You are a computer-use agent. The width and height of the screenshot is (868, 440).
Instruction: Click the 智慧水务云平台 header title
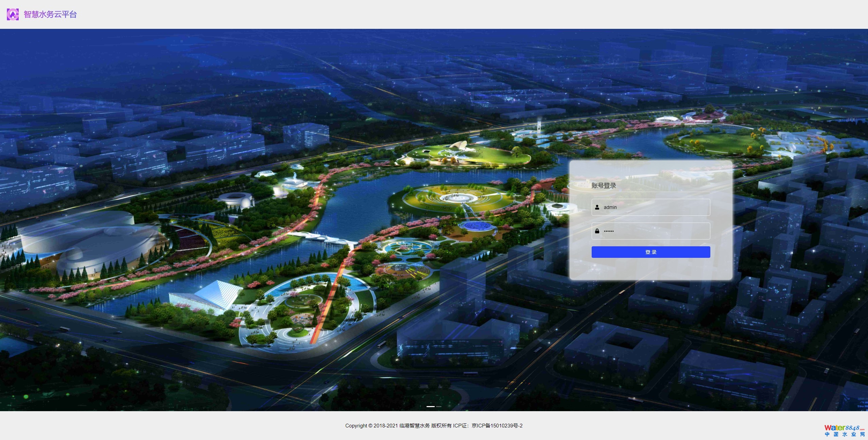[50, 14]
